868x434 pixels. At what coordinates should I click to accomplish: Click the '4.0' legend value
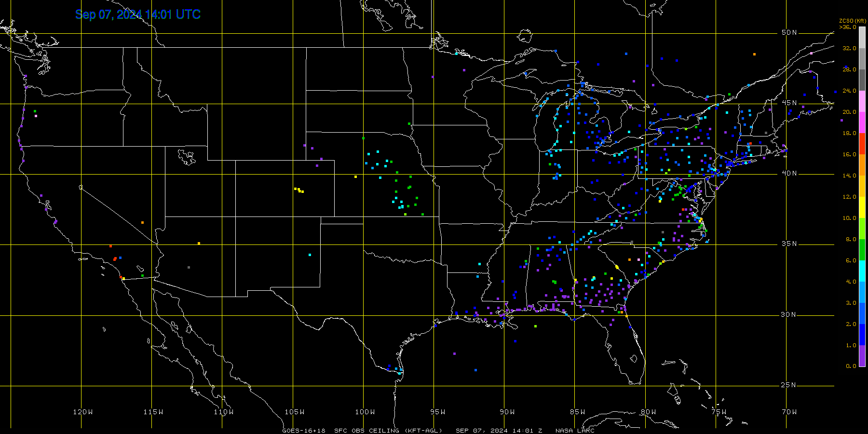pyautogui.click(x=851, y=282)
